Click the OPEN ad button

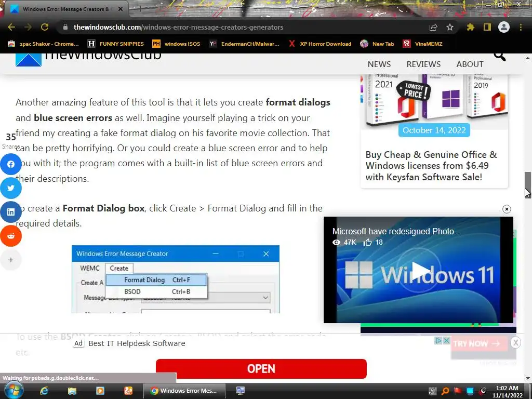pos(261,369)
